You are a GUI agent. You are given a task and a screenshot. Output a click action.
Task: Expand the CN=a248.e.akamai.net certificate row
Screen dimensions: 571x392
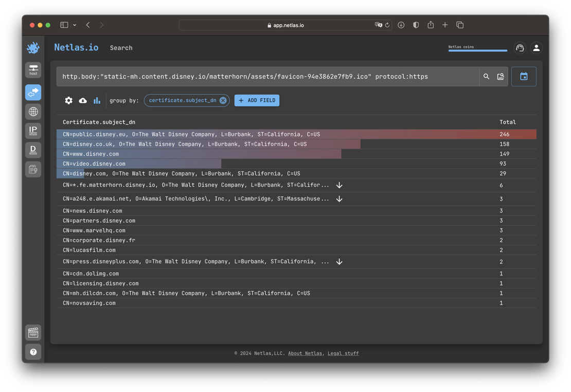pos(339,198)
